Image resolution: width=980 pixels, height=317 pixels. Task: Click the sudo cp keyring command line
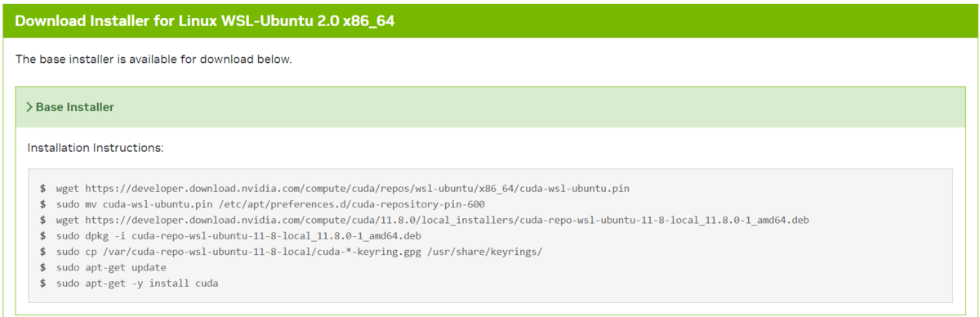click(x=299, y=252)
